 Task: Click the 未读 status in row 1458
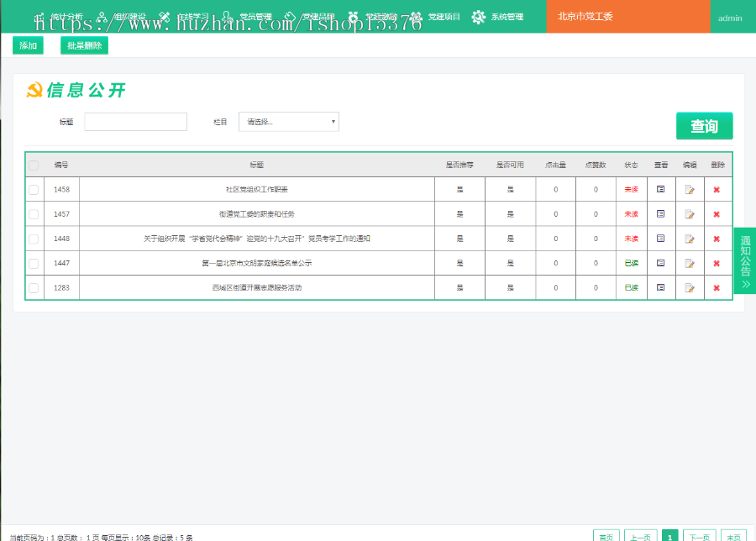631,190
